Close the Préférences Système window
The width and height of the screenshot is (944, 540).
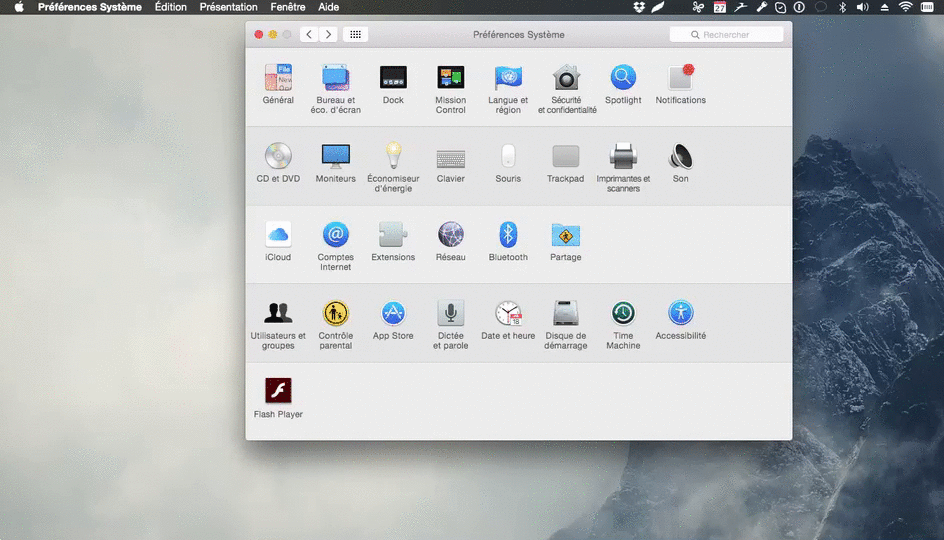[258, 34]
